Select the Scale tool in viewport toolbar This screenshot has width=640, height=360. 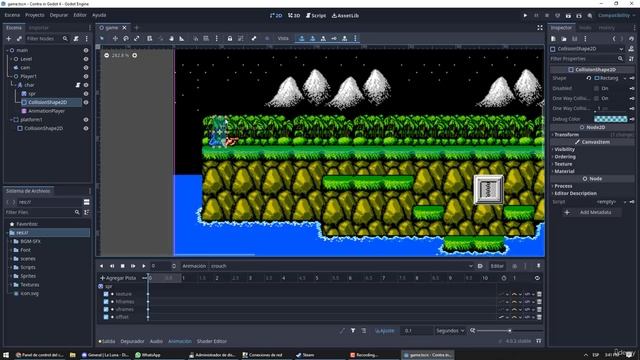[x=137, y=38]
